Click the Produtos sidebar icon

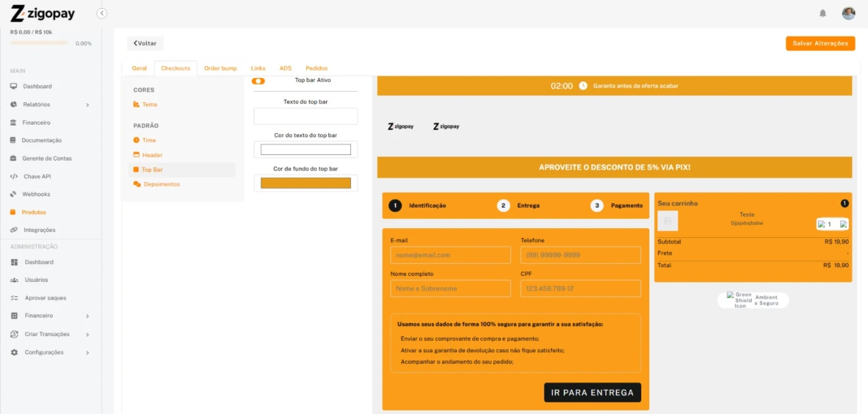coord(13,212)
